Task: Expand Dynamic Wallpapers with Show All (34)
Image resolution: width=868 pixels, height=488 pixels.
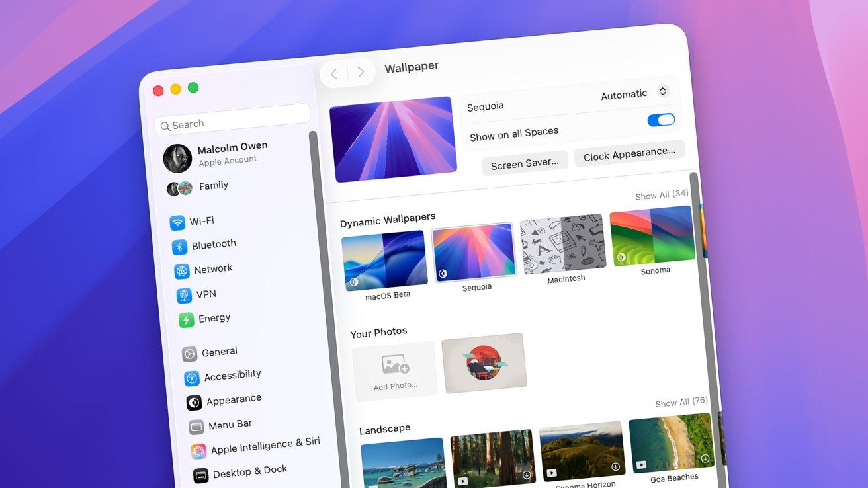Action: (662, 195)
